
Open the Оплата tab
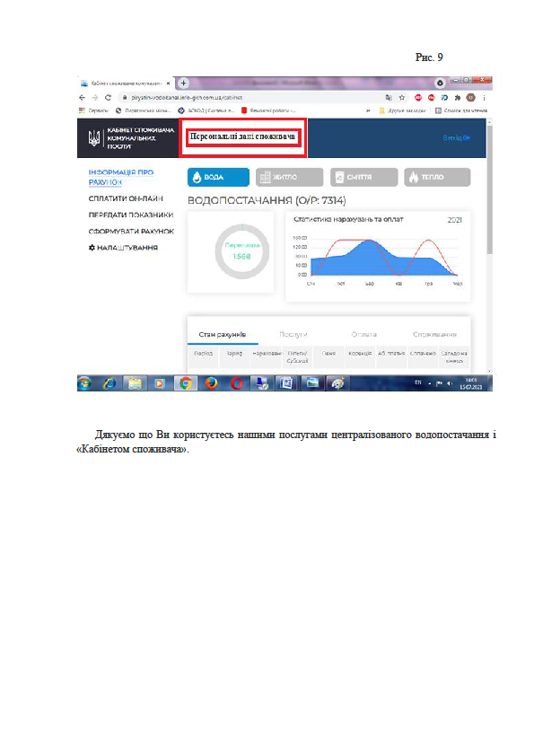363,334
